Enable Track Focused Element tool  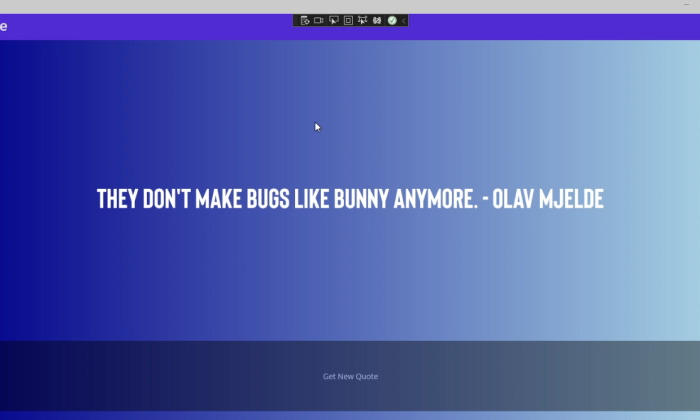tap(362, 21)
